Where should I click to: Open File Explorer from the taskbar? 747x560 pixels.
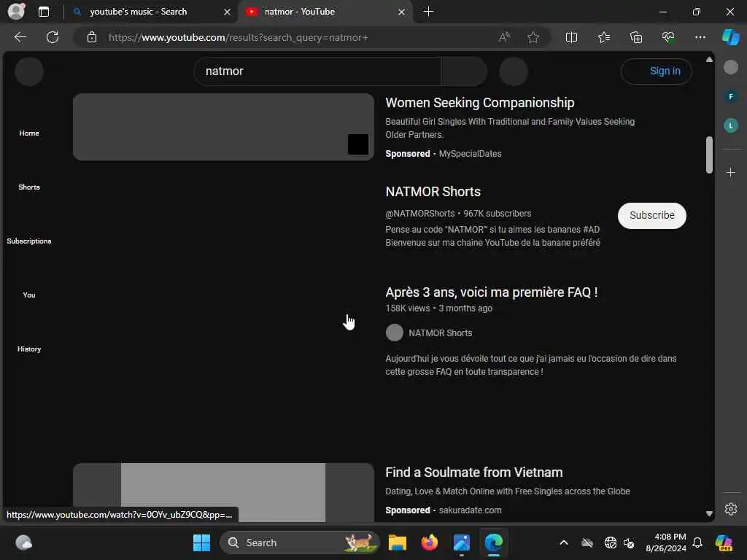pyautogui.click(x=398, y=542)
